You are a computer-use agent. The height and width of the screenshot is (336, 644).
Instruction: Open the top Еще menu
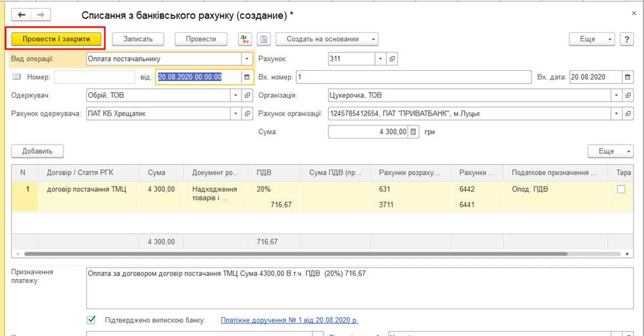pyautogui.click(x=591, y=39)
